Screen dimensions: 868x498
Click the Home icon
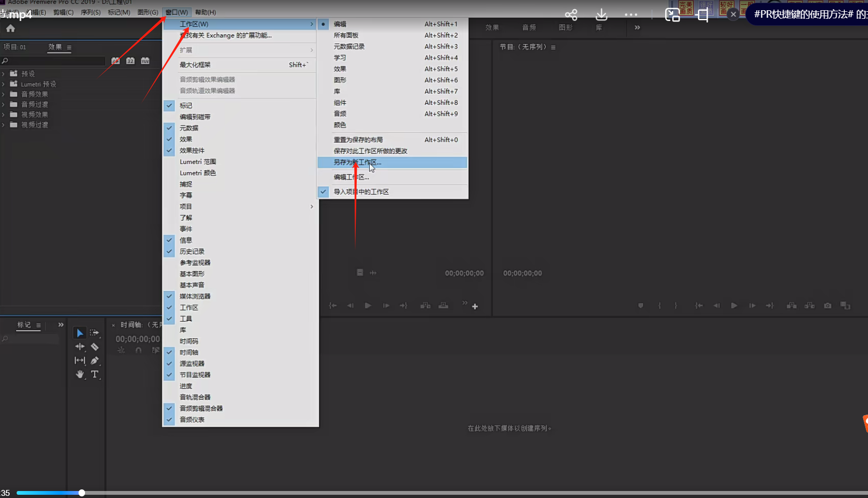(x=11, y=29)
